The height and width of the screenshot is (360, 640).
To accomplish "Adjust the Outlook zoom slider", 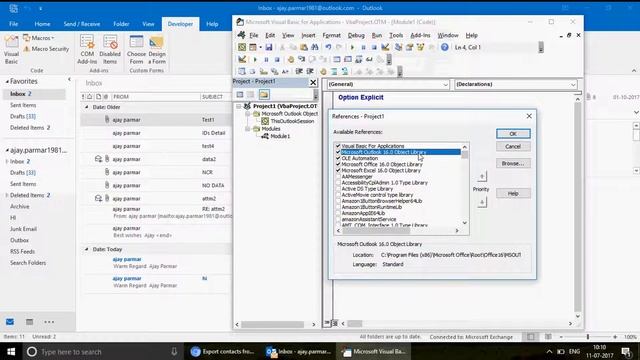I will point(588,337).
